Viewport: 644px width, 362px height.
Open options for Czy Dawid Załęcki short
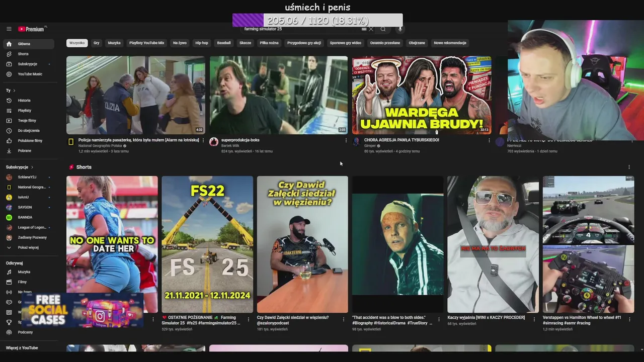point(344,319)
